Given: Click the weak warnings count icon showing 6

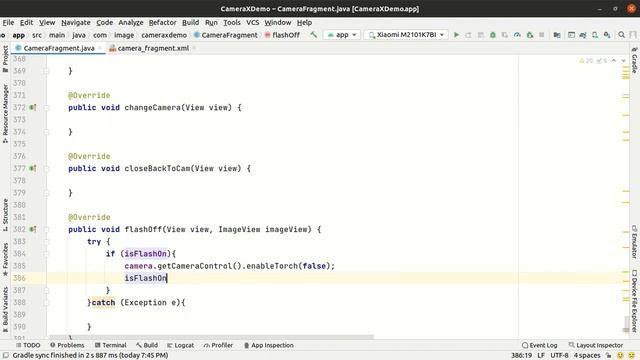Looking at the screenshot, I should [x=602, y=61].
